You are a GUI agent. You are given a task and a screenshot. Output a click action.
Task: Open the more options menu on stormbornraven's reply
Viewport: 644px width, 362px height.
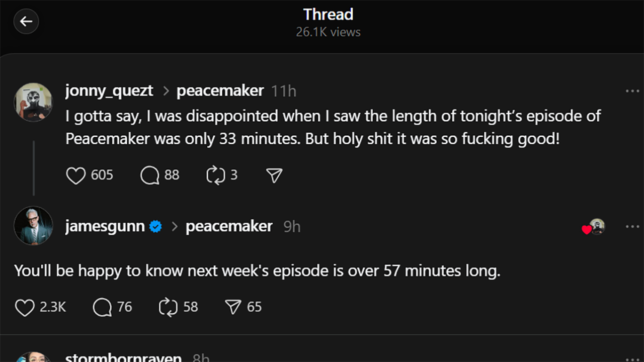pyautogui.click(x=632, y=358)
